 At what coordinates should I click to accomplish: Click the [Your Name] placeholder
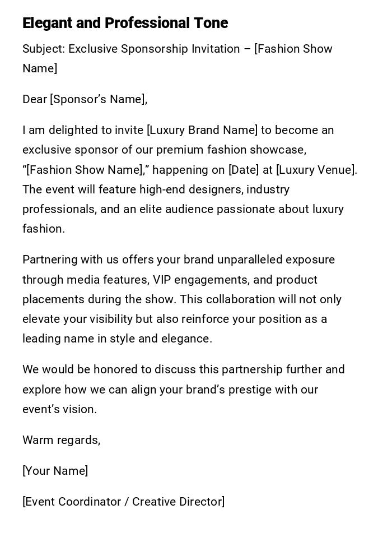click(x=55, y=471)
